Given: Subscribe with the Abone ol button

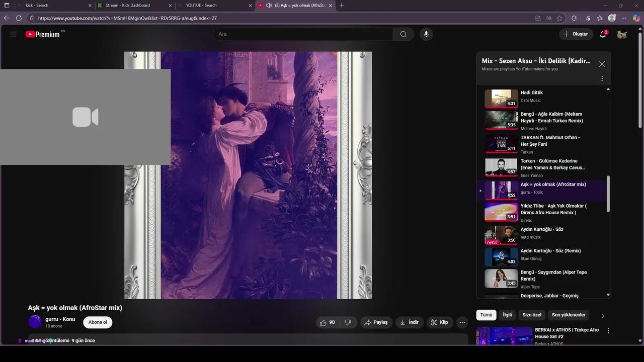Looking at the screenshot, I should point(98,322).
